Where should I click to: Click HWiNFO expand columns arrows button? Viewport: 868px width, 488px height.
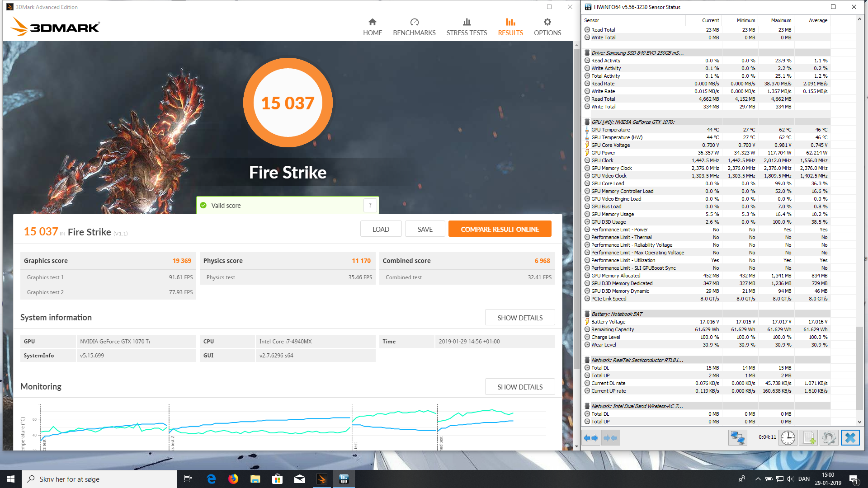click(591, 437)
